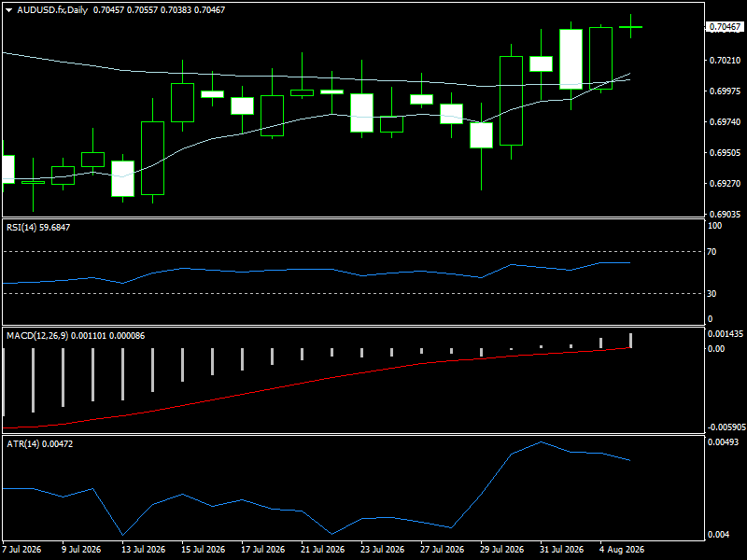
Task: Click the 0.70210 price scale label
Action: (726, 60)
